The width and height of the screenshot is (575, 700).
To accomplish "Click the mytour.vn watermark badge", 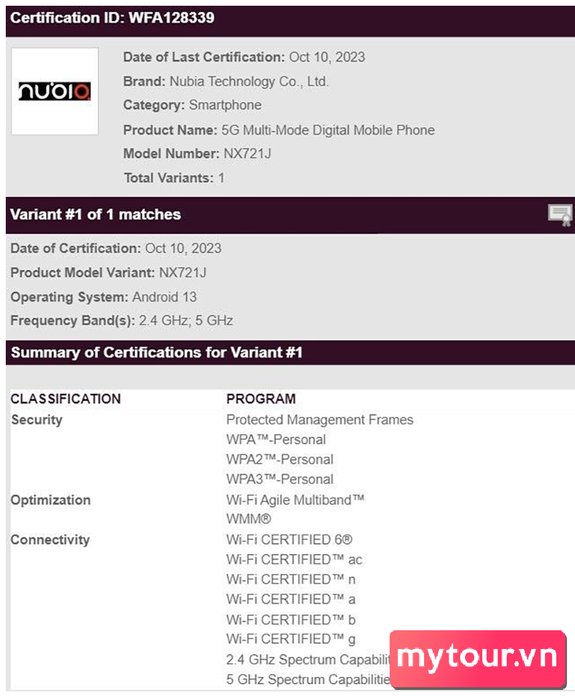I will point(478,659).
